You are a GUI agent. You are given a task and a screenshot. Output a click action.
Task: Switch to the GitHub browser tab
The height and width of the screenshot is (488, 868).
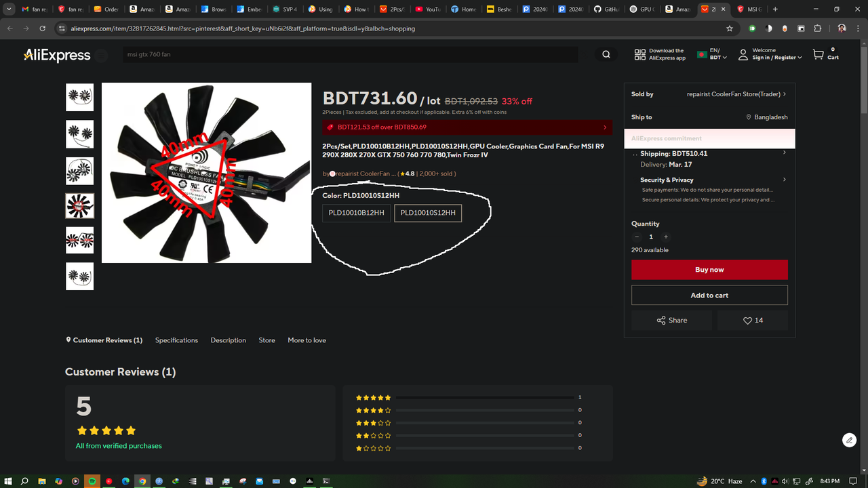607,9
